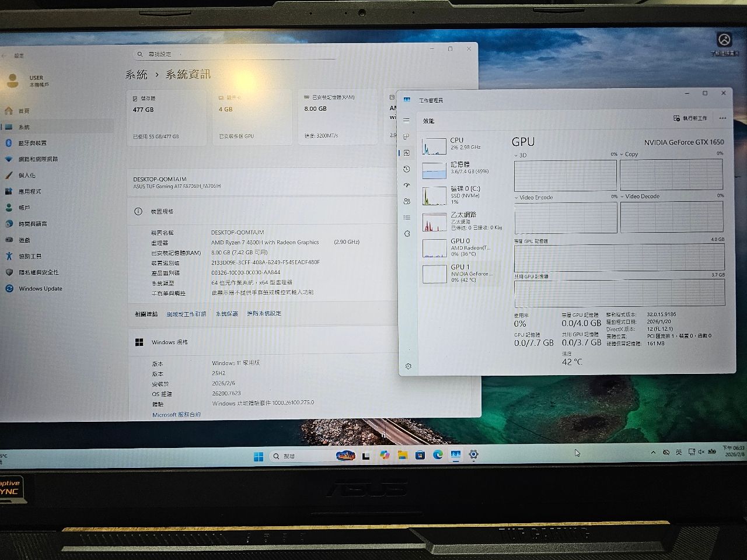Expand the 3D graph engine dropdown
The image size is (747, 560).
coord(516,155)
